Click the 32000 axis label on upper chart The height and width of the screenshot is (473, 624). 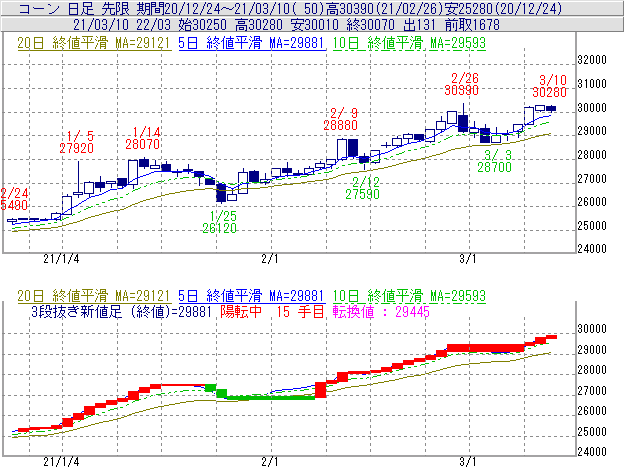point(592,60)
